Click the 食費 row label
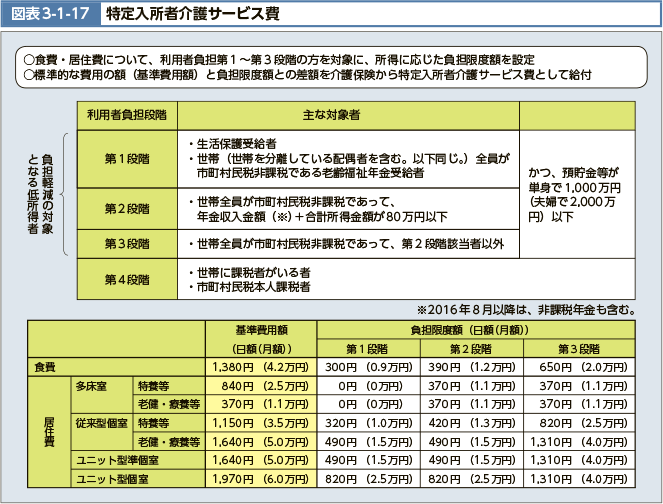Viewport: 663px width, 504px height. [46, 367]
